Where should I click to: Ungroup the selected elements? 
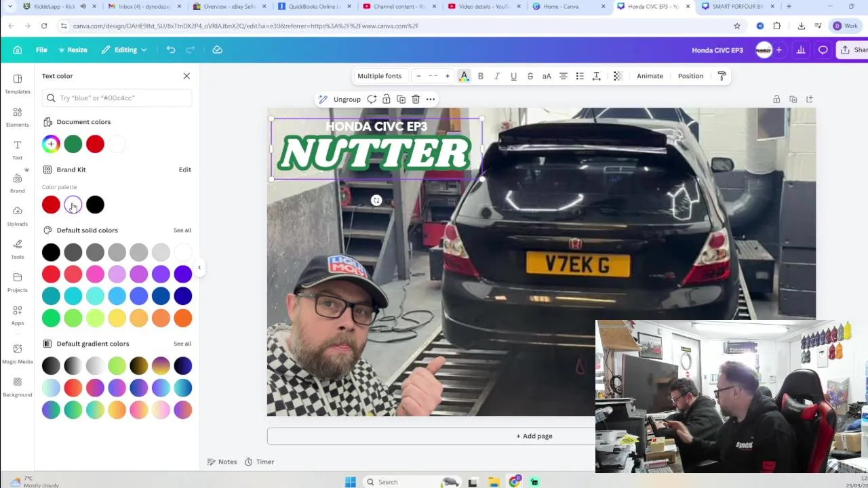tap(347, 99)
